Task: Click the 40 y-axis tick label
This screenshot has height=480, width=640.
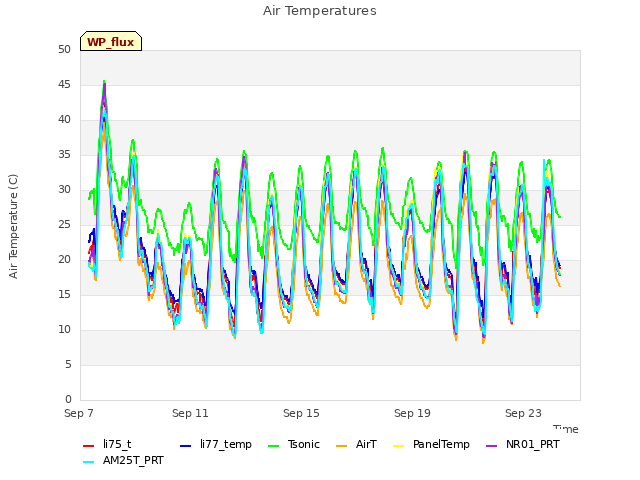Action: point(64,120)
